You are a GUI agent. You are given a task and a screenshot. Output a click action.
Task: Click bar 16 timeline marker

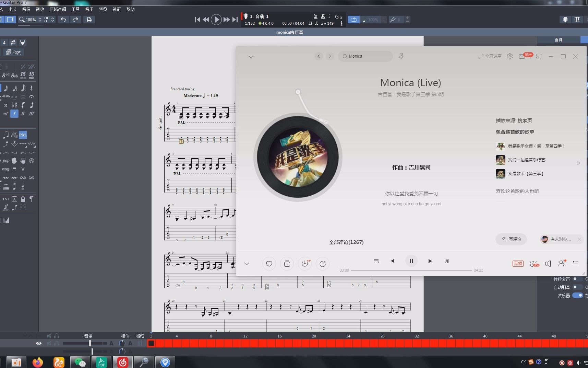click(279, 336)
